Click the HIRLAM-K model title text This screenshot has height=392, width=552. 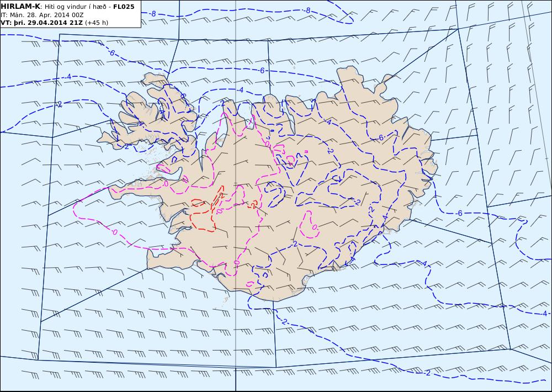tap(21, 7)
